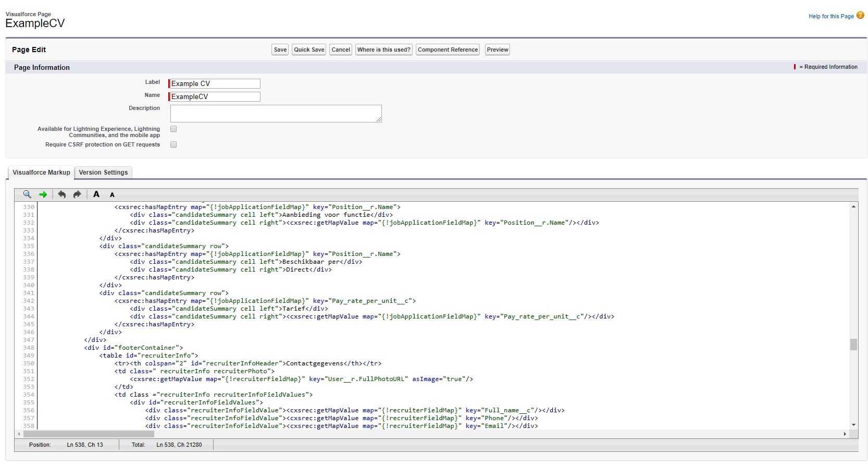The image size is (868, 466).
Task: Open Where is this used?
Action: tap(384, 50)
